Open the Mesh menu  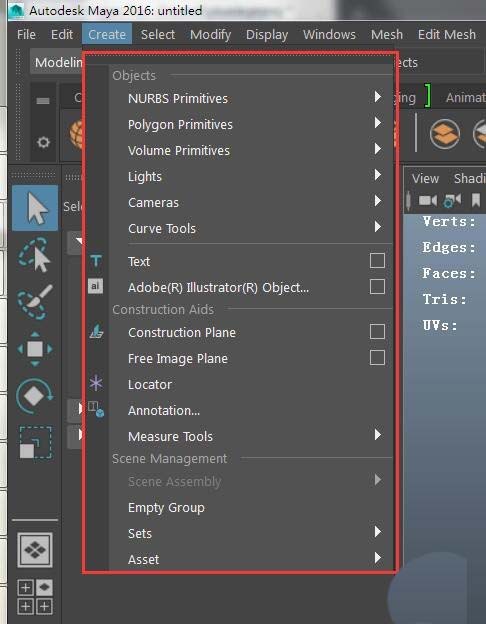386,35
